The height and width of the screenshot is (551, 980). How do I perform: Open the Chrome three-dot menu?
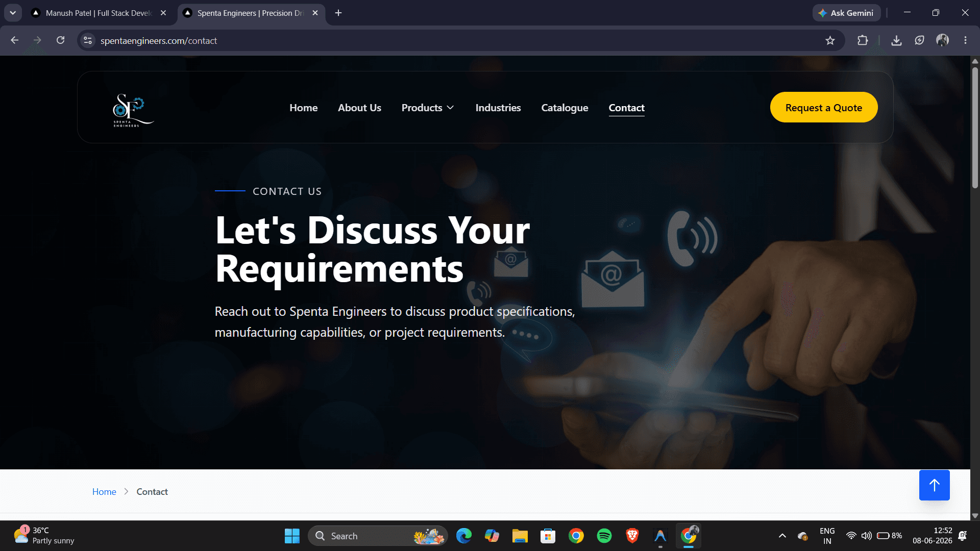click(965, 40)
